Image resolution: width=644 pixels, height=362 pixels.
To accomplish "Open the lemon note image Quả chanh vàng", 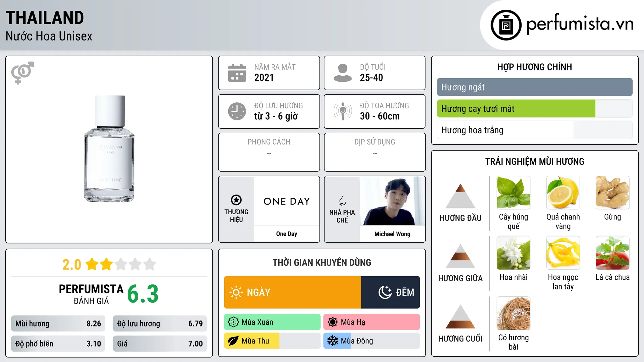I will click(563, 193).
